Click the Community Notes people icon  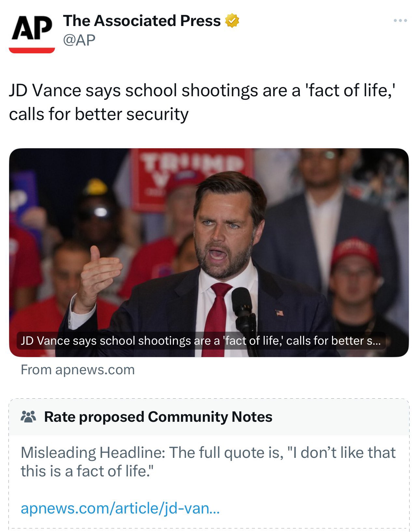coord(29,417)
